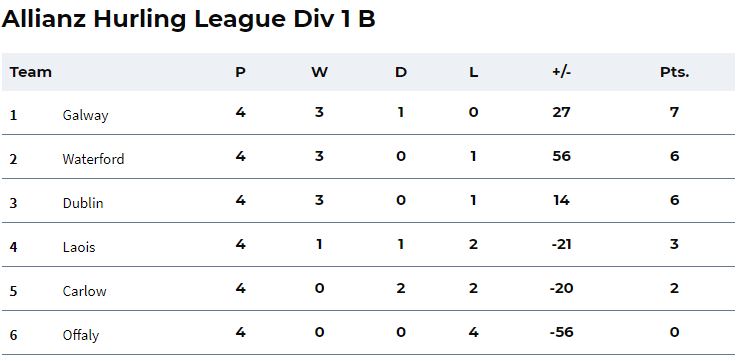Click the P column header
This screenshot has width=739, height=361.
[x=240, y=72]
